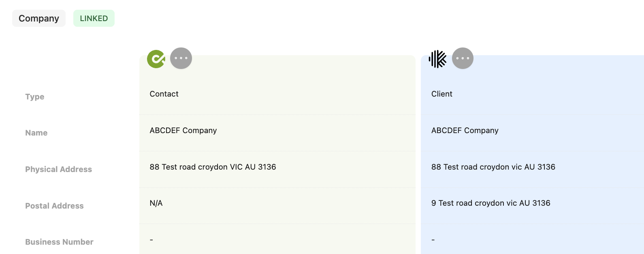This screenshot has height=254, width=644.
Task: Click the N/A postal address value
Action: [156, 203]
